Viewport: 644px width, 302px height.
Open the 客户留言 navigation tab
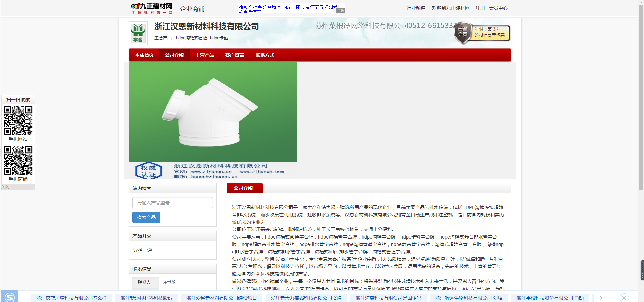(235, 55)
